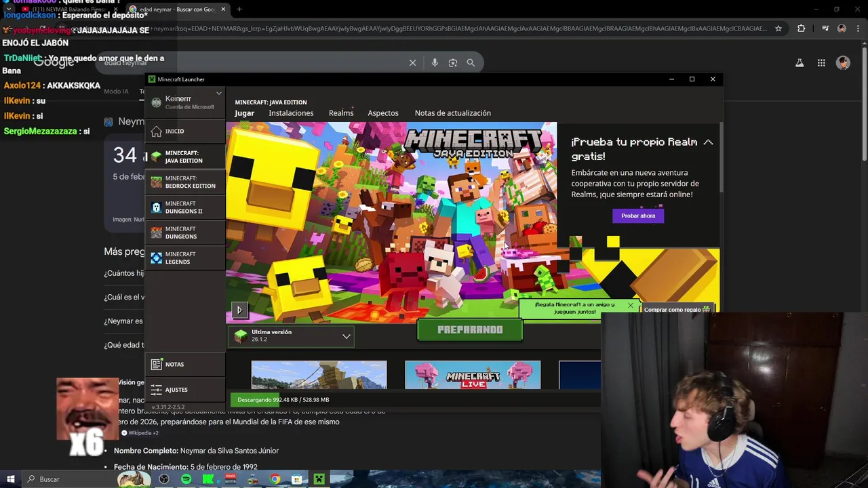Open Google search by image
868x488 pixels.
(453, 62)
